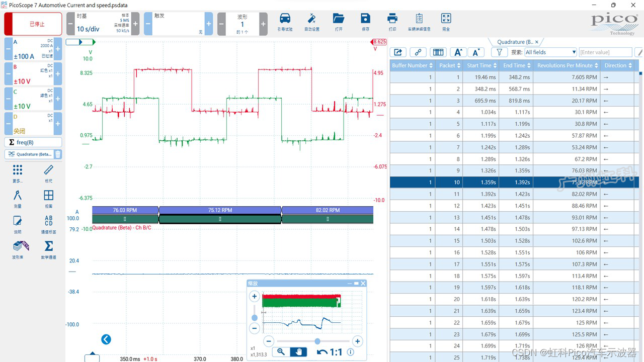Image resolution: width=644 pixels, height=362 pixels.
Task: Decrease table font size
Action: click(476, 52)
